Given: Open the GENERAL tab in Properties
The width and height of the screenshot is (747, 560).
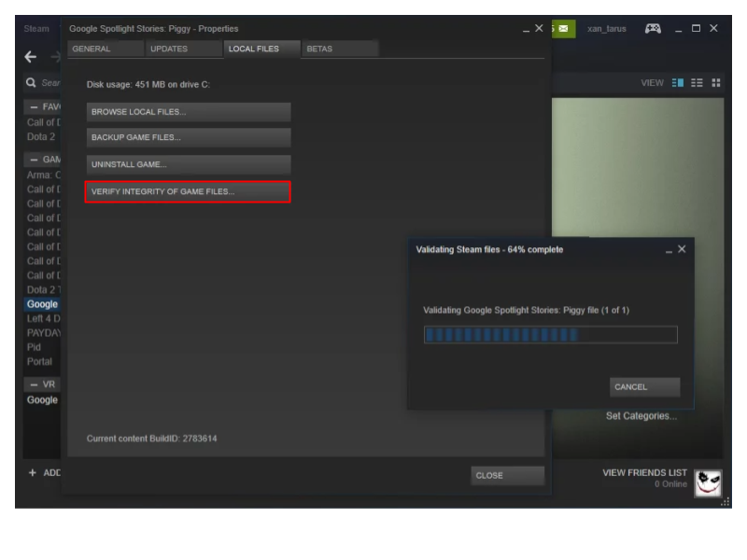Looking at the screenshot, I should (106, 49).
